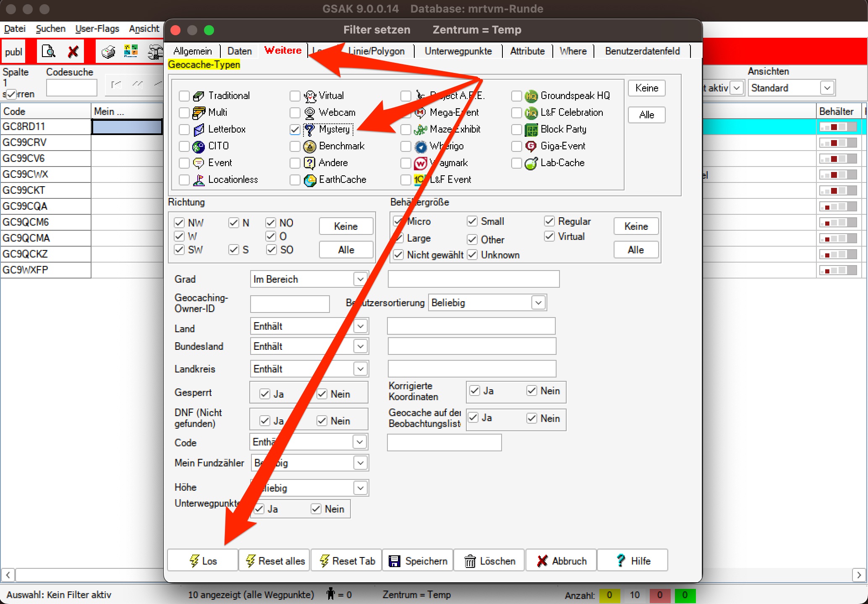This screenshot has height=604, width=868.
Task: Click the Groundspeak HQ icon
Action: 531,96
